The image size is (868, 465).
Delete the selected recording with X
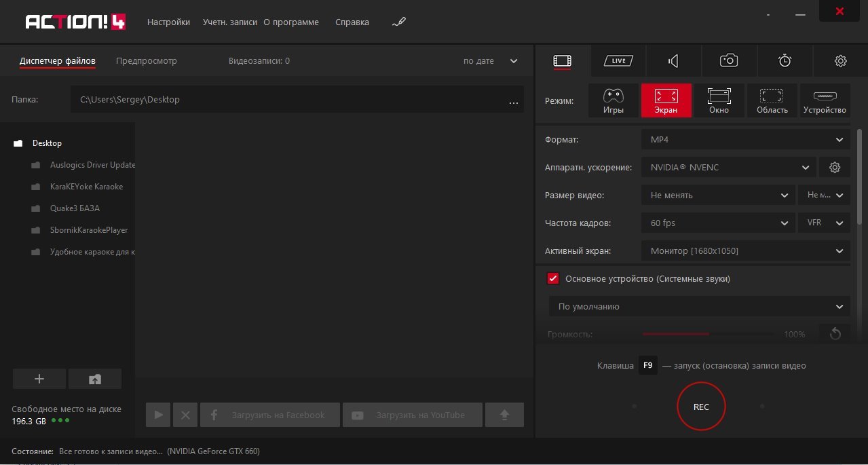(185, 415)
